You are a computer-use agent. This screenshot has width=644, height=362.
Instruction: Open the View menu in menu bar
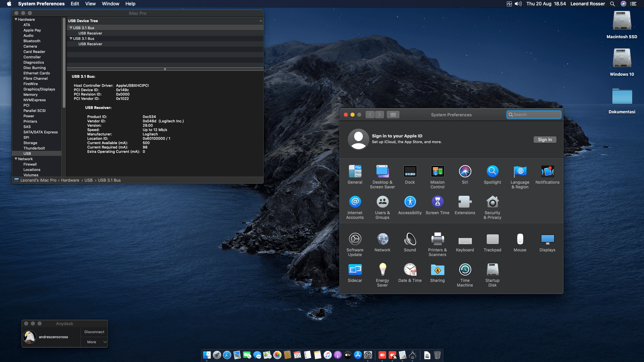coord(90,4)
